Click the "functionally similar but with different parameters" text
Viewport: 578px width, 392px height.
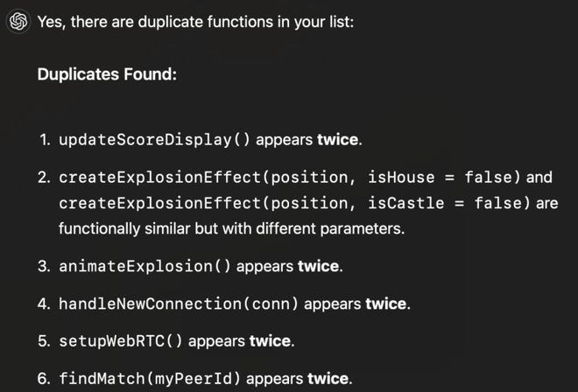tap(231, 229)
